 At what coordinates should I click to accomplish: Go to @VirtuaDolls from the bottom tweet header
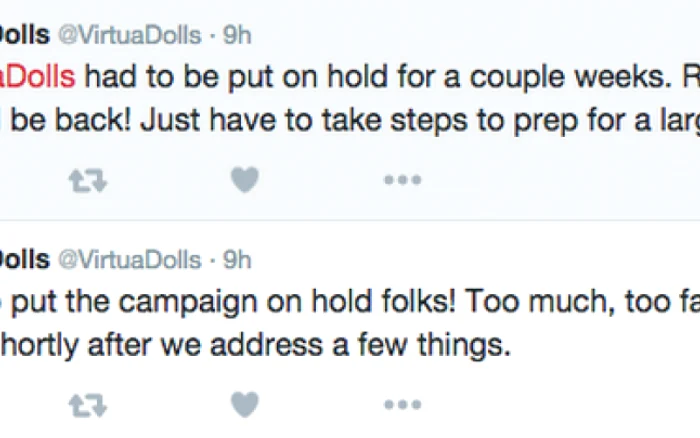click(x=130, y=260)
